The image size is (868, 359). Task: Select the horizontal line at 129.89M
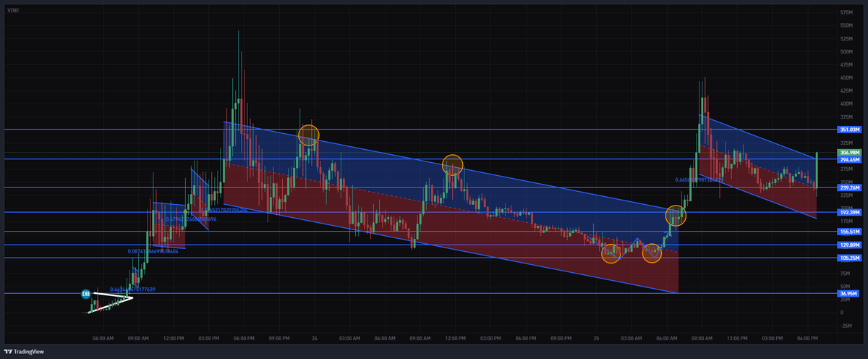point(420,245)
